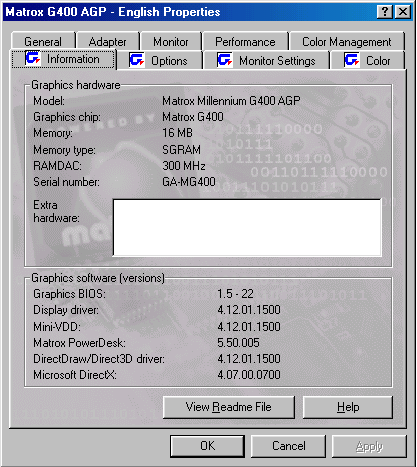Click the Help button

click(348, 407)
